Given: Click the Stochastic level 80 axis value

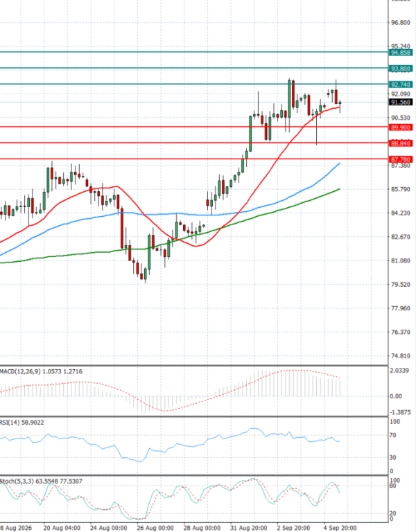Looking at the screenshot, I should [x=393, y=486].
